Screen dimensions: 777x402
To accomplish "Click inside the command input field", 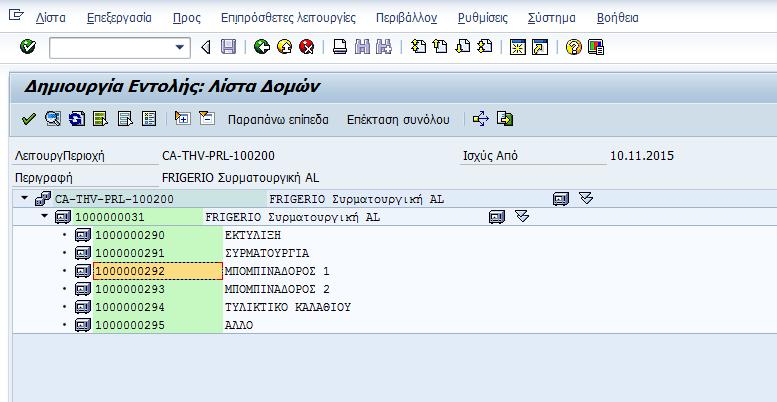I will coord(111,48).
